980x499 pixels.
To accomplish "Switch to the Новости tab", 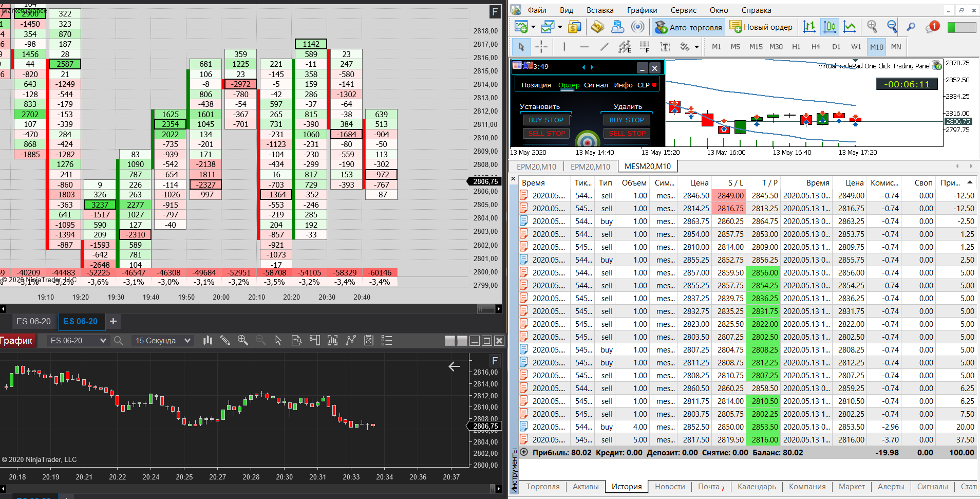I will click(670, 486).
